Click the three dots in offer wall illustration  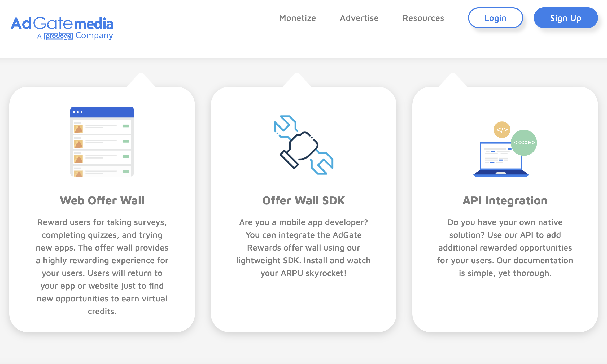click(78, 112)
